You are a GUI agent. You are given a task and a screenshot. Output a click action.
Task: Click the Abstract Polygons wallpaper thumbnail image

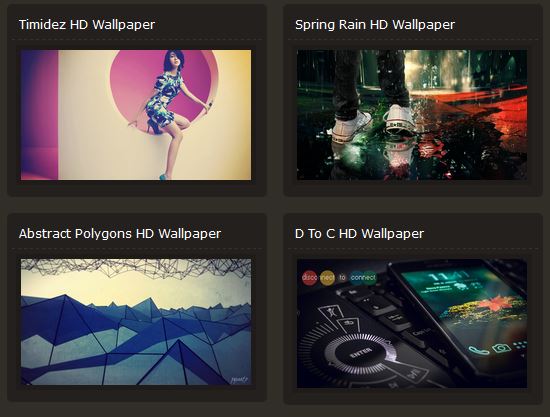[x=136, y=322]
